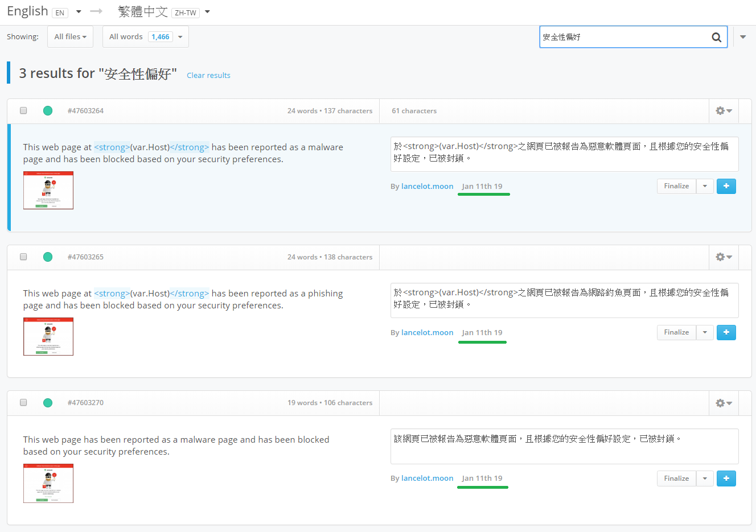Add translation with plus button for #47603265
Screen dimensions: 756x532
(x=726, y=332)
